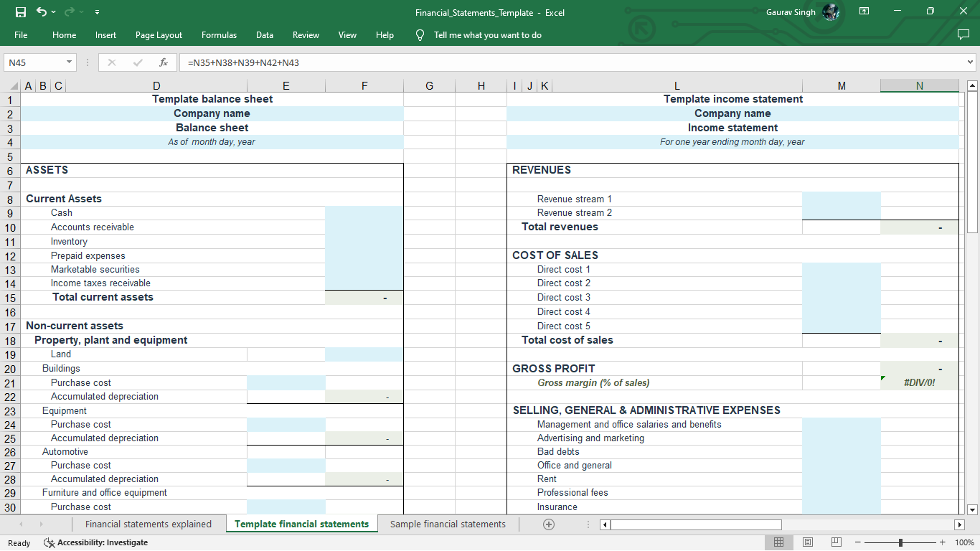Select Normal view icon in status bar
The height and width of the screenshot is (551, 980).
(x=778, y=542)
